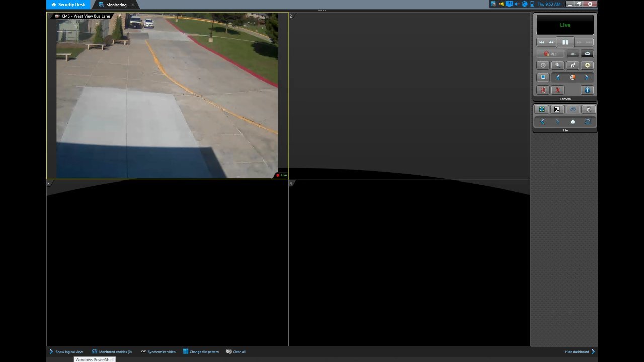Click the yellow disc export icon
Screen dimensions: 644x362
coord(587,65)
